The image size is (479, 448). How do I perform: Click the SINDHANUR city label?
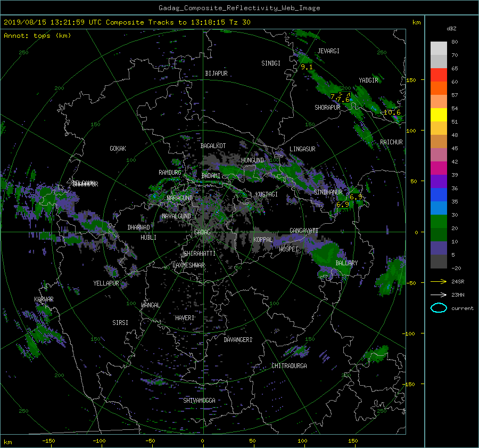tap(328, 192)
